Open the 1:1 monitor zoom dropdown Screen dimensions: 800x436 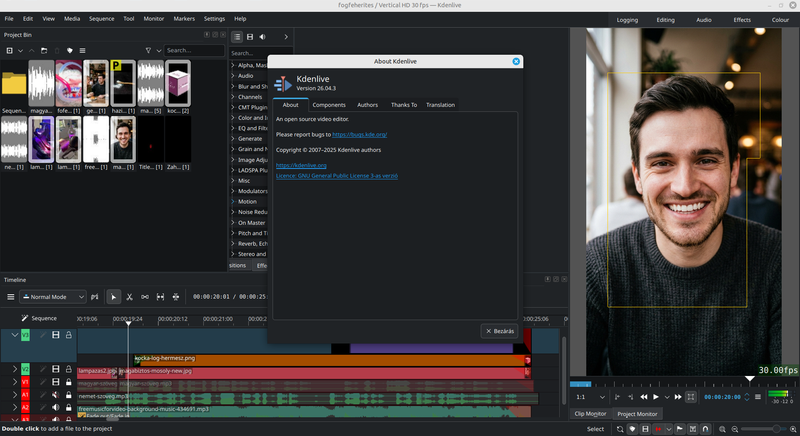[590, 397]
